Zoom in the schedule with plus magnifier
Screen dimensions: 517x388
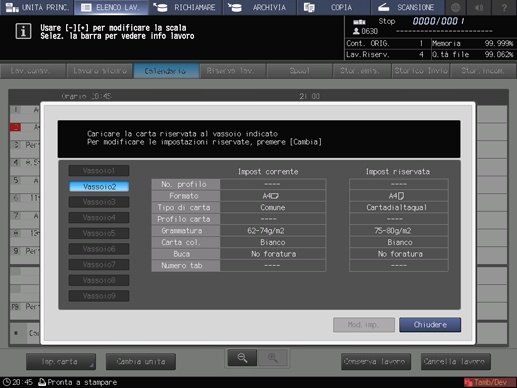point(272,358)
